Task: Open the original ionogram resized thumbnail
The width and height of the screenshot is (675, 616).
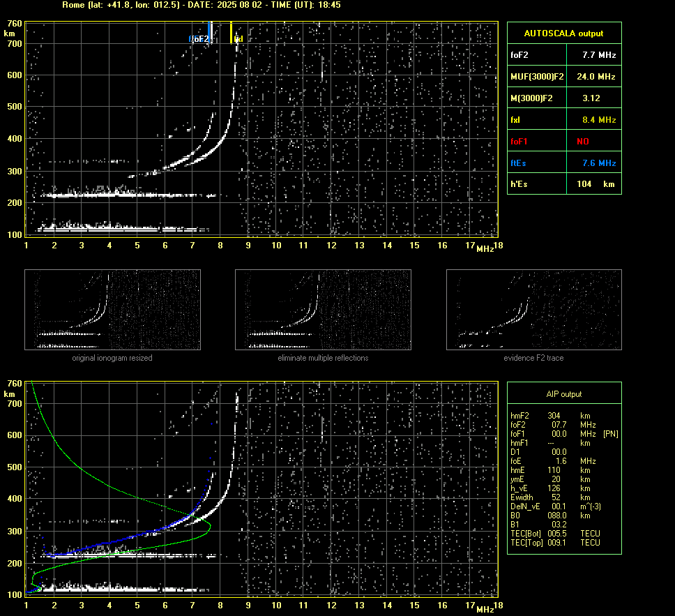Action: click(113, 310)
